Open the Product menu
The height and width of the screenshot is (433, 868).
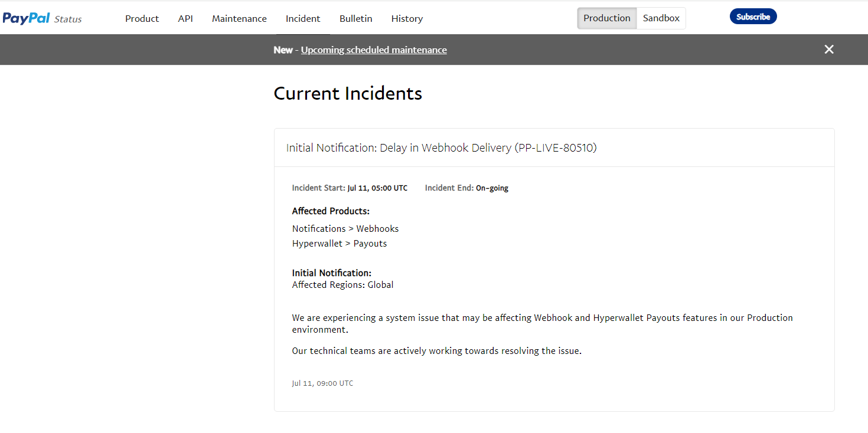click(x=142, y=18)
